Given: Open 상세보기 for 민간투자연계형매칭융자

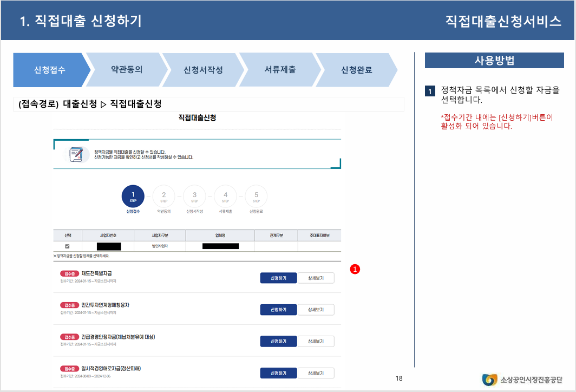Looking at the screenshot, I should click(x=316, y=309).
